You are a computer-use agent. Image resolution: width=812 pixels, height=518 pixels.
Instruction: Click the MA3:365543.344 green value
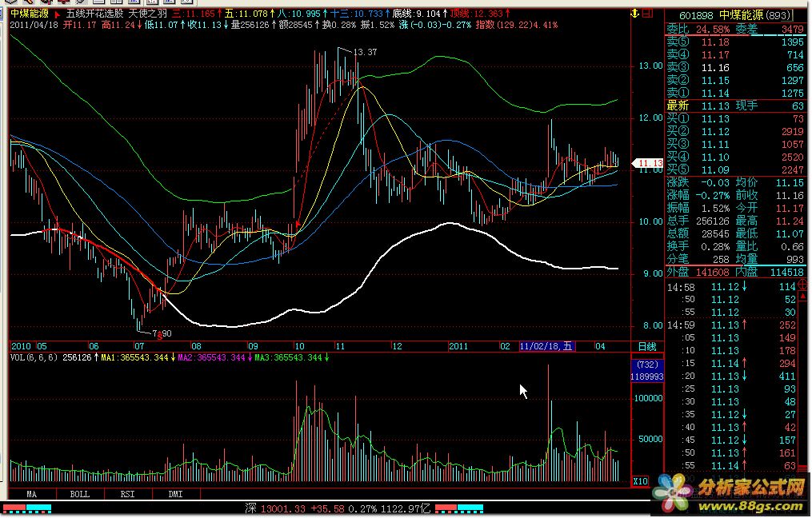[x=289, y=357]
